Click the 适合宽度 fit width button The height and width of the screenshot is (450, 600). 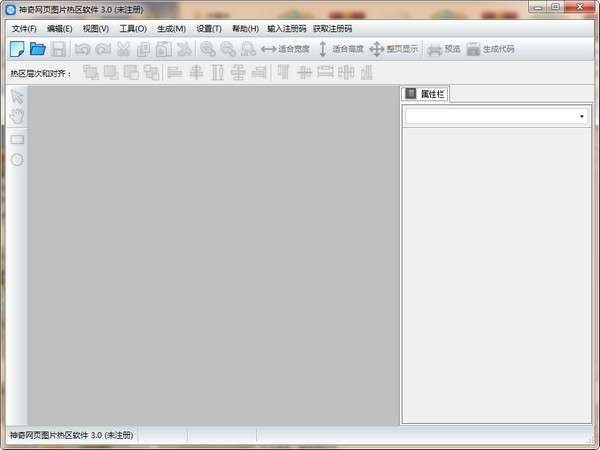(285, 49)
